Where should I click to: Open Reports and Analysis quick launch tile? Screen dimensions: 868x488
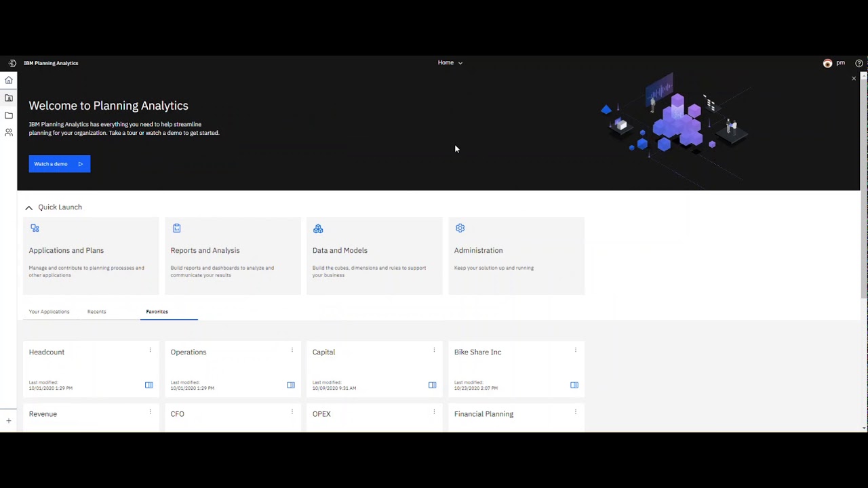(233, 256)
